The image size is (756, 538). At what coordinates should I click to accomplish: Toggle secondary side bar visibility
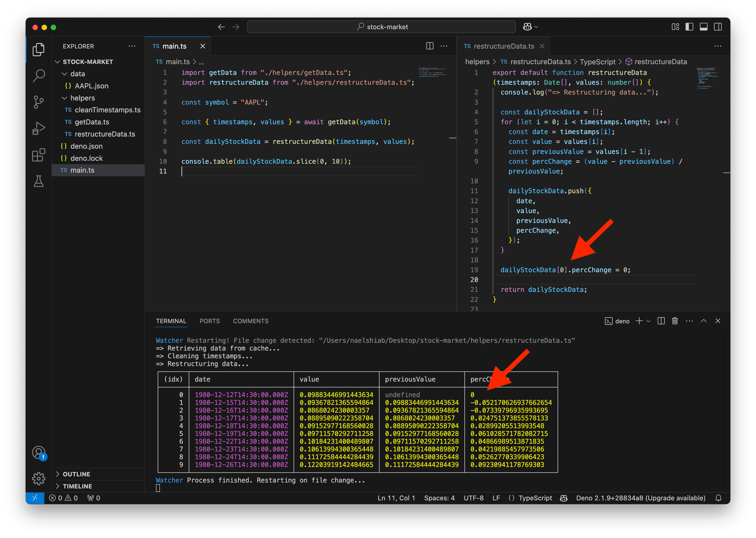click(x=718, y=27)
